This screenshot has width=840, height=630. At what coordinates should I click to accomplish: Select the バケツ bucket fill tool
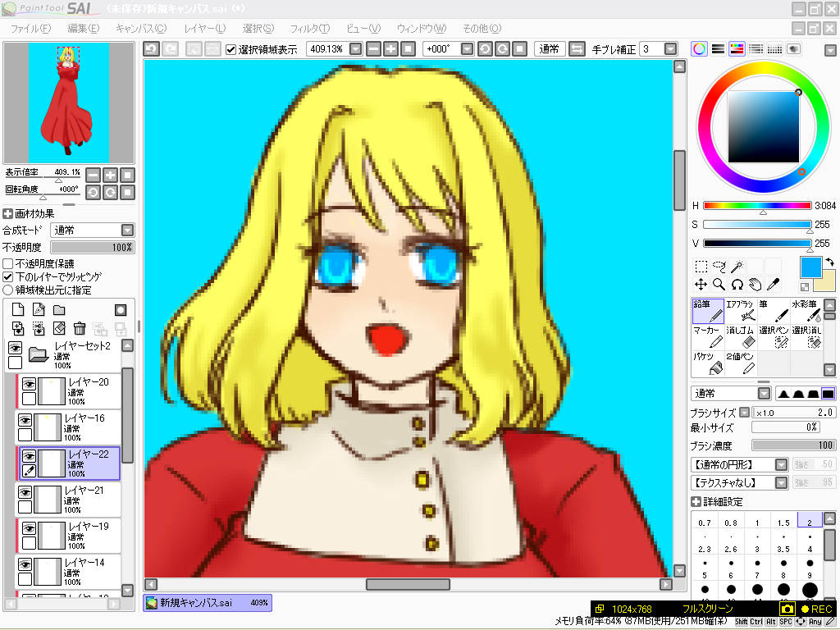click(708, 363)
